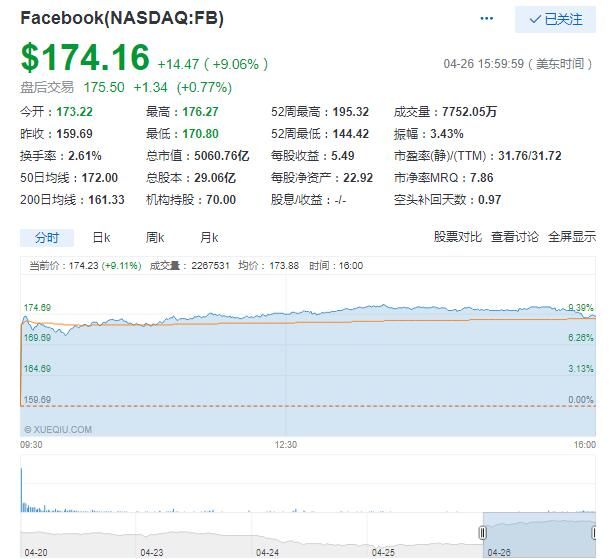Click the 已关注 followed button
Image resolution: width=615 pixels, height=559 pixels.
[x=555, y=19]
